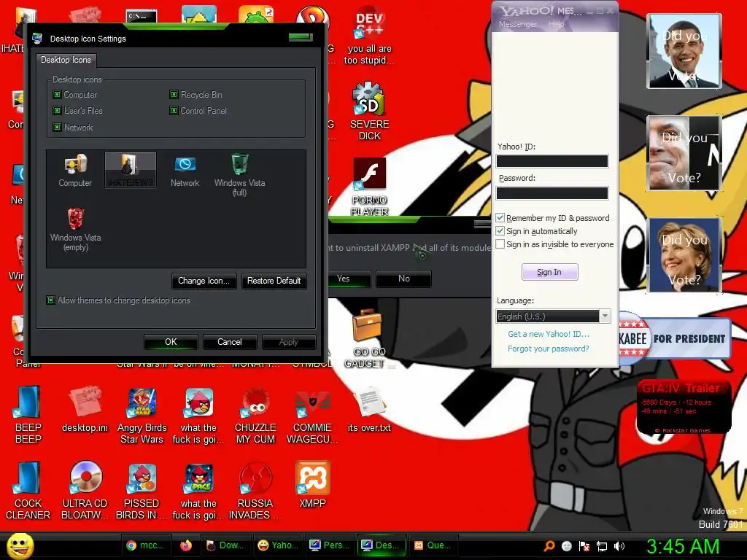747x560 pixels.
Task: Select the Computer icon in the icon preview list
Action: (75, 171)
